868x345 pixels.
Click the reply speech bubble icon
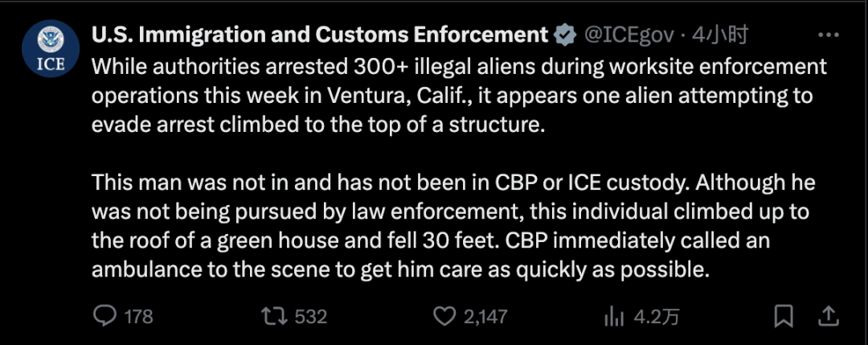click(x=104, y=316)
